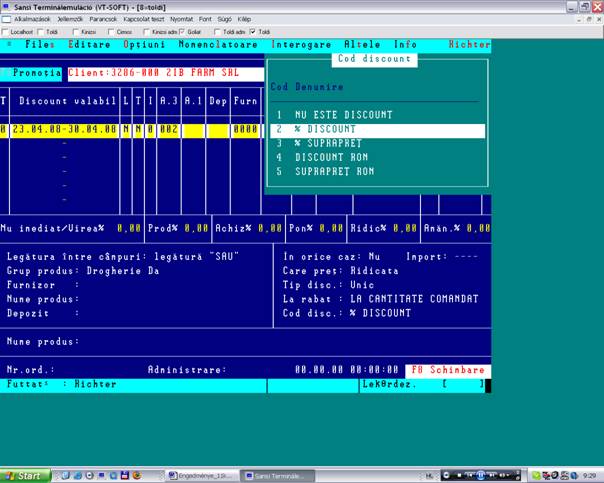This screenshot has height=483, width=604.
Task: Click the Grup produs Drogherie Da line
Action: tap(83, 271)
